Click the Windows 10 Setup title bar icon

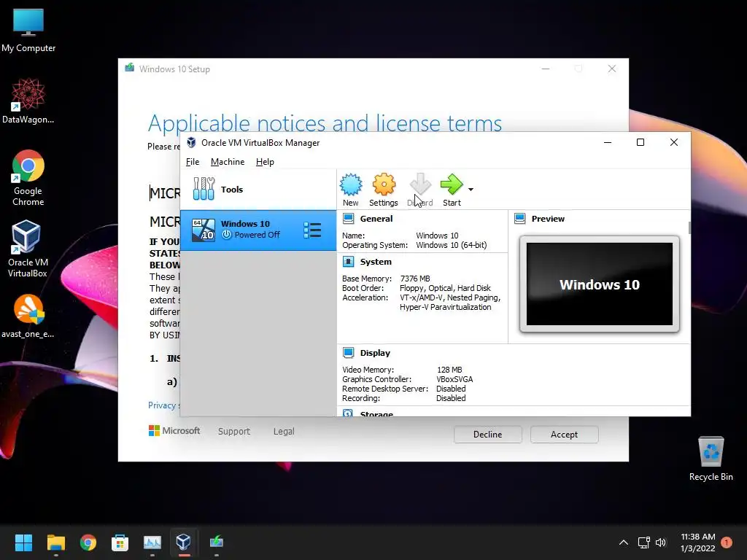point(129,68)
